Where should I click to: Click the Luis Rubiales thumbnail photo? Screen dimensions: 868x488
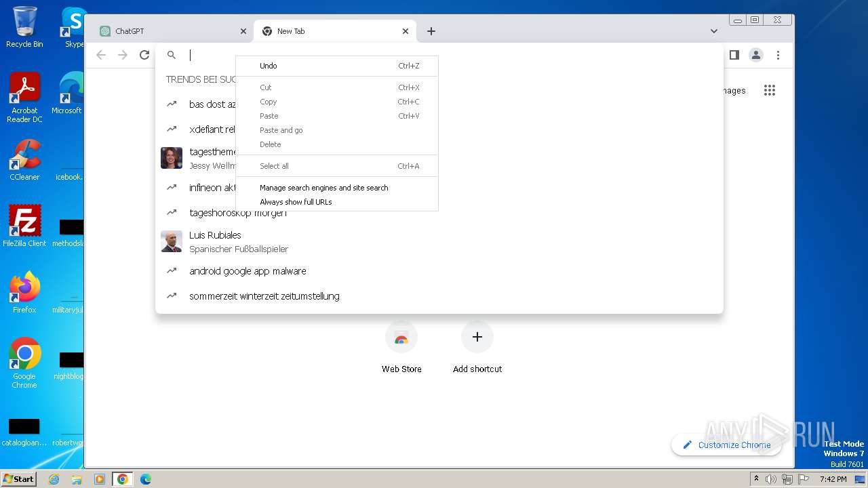click(x=172, y=241)
